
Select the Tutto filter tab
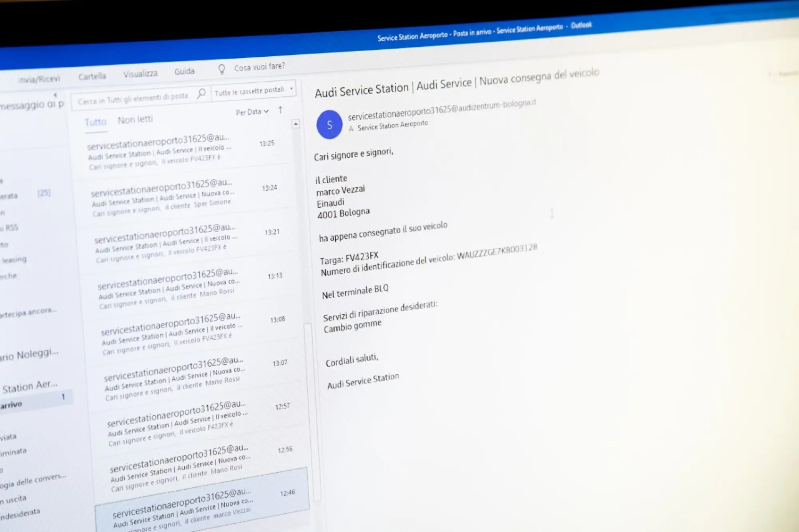[95, 122]
